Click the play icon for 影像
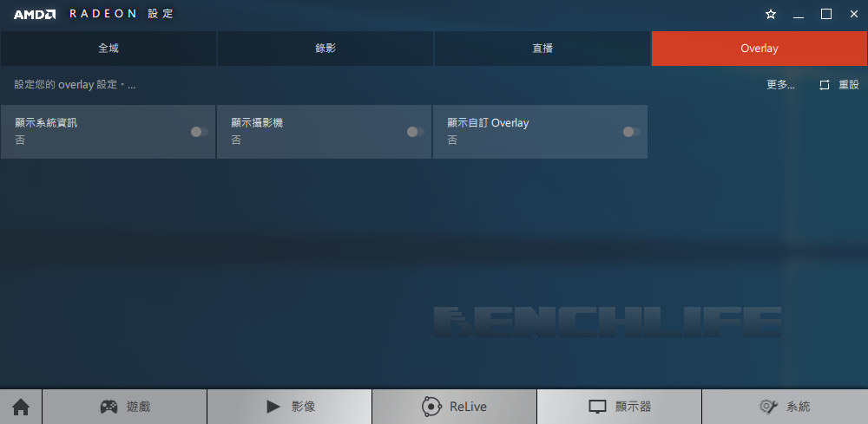This screenshot has height=424, width=868. click(x=273, y=407)
